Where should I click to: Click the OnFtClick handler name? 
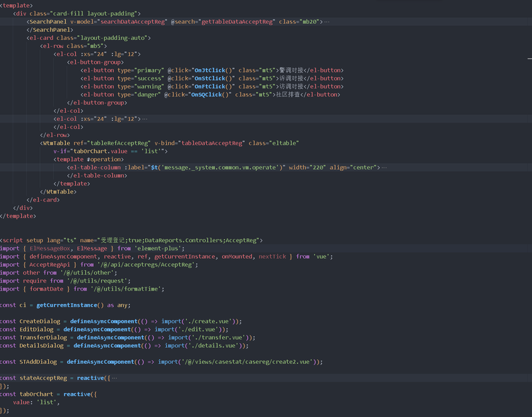tap(209, 86)
